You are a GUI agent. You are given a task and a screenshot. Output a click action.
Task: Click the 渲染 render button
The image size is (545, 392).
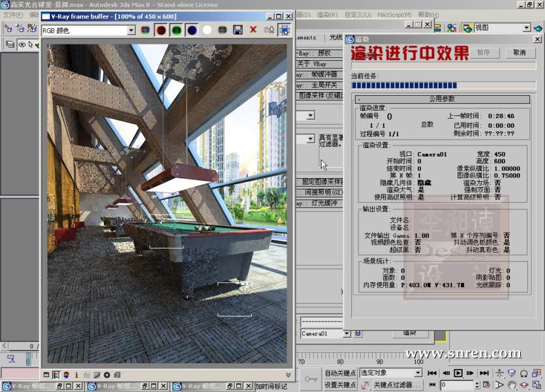[x=409, y=333]
